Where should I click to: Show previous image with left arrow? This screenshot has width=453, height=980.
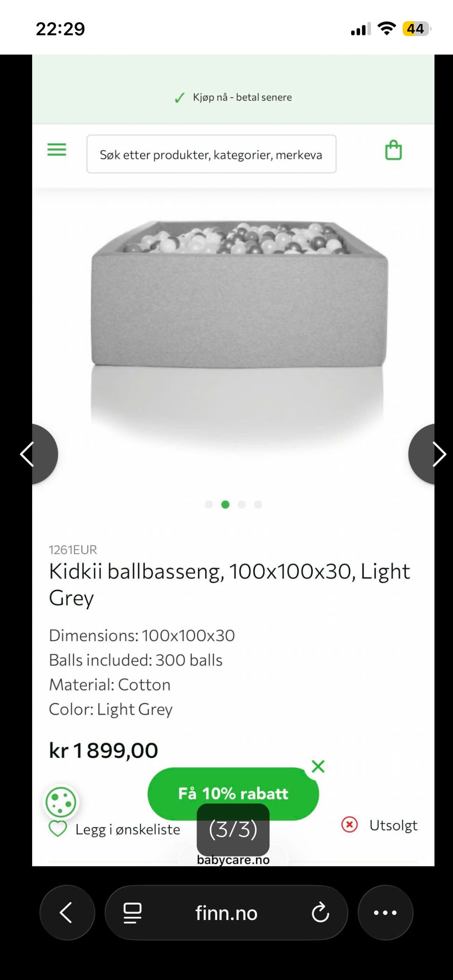click(x=39, y=454)
